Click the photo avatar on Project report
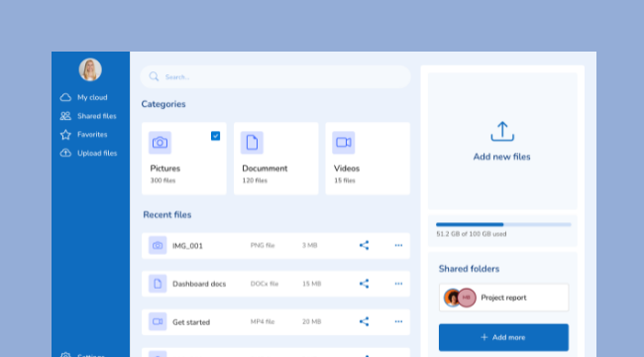Viewport: 644px width, 357px height. point(453,297)
